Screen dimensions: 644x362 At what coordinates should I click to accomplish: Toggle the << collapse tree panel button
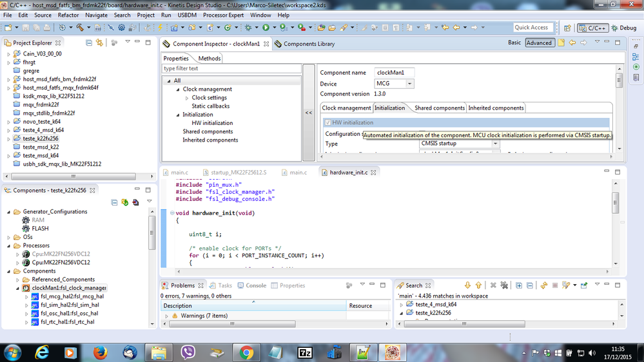click(309, 113)
